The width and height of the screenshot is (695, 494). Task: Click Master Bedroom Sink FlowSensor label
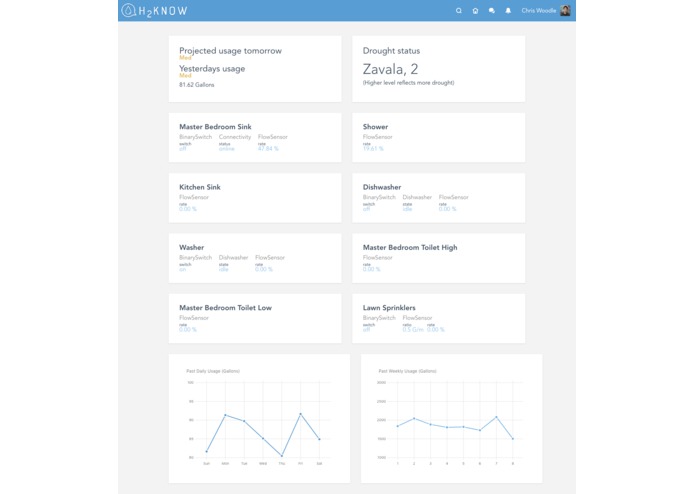(x=273, y=137)
